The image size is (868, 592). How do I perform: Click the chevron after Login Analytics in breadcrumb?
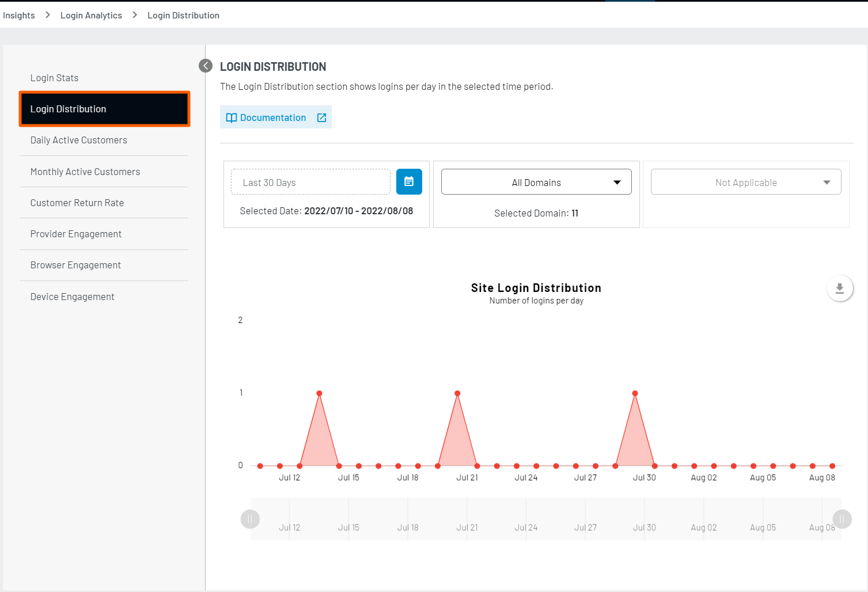134,14
